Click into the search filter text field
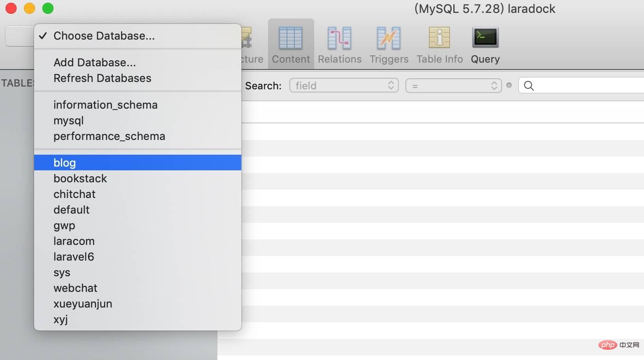 (581, 86)
